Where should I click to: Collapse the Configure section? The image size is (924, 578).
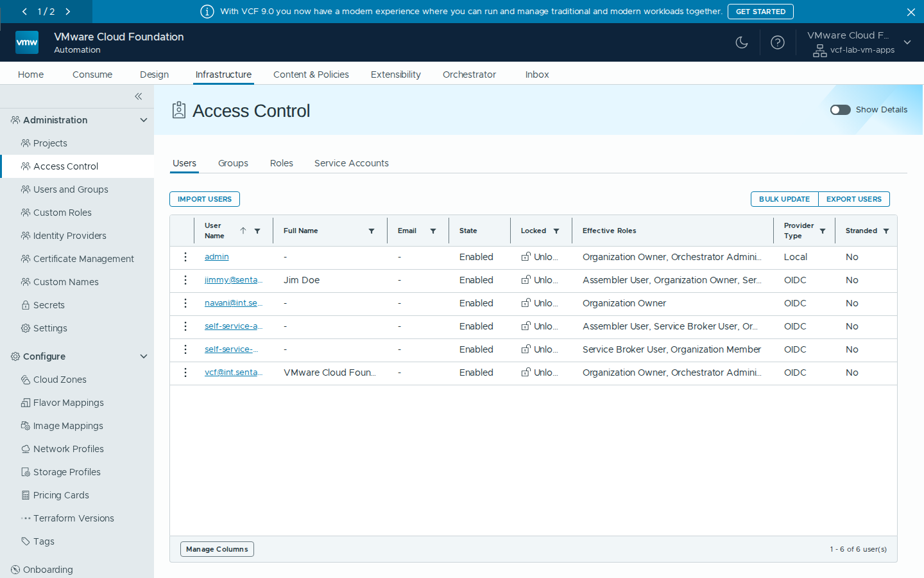tap(144, 356)
